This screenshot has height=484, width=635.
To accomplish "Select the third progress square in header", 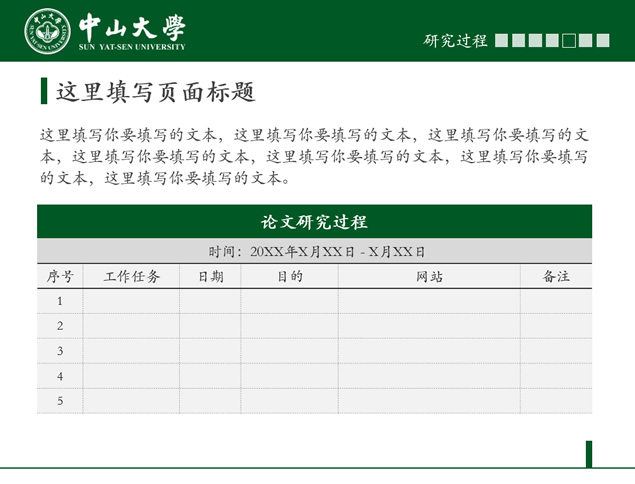I will (x=535, y=41).
